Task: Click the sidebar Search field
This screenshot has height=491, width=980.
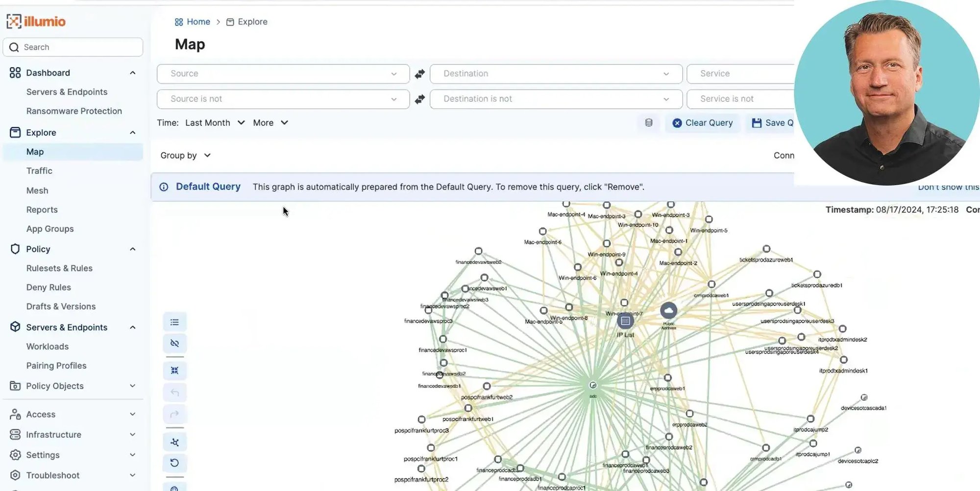Action: (x=73, y=47)
